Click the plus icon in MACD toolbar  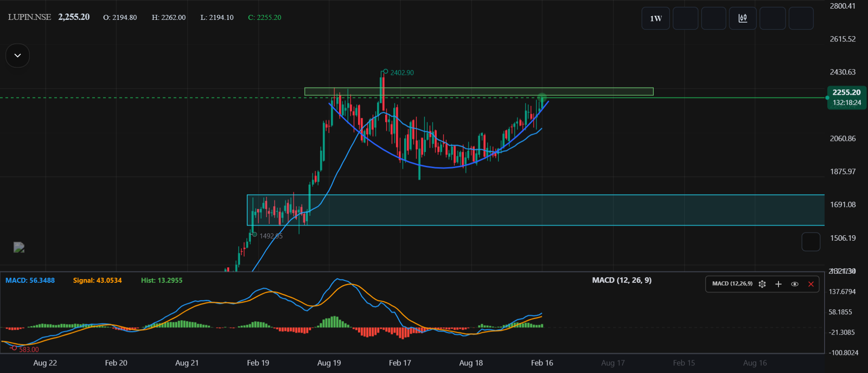coord(778,284)
